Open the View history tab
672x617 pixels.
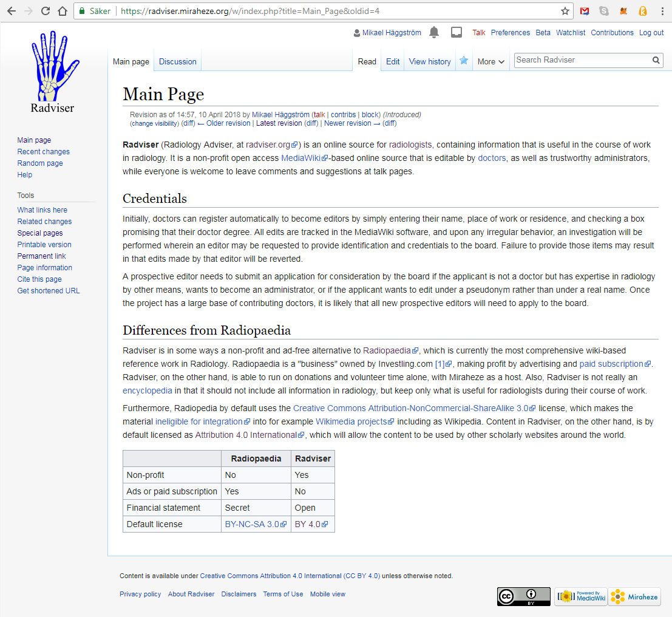(430, 62)
